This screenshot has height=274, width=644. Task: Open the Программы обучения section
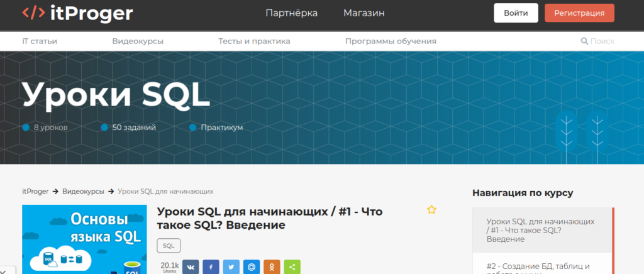(x=391, y=41)
